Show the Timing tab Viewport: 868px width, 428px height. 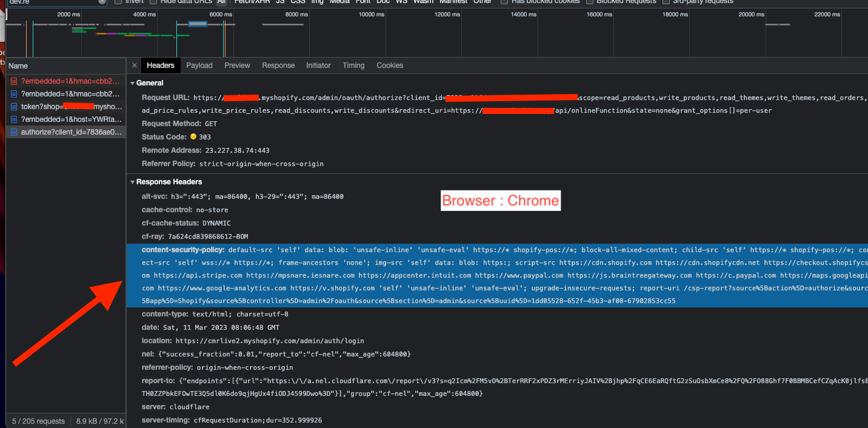(x=353, y=65)
